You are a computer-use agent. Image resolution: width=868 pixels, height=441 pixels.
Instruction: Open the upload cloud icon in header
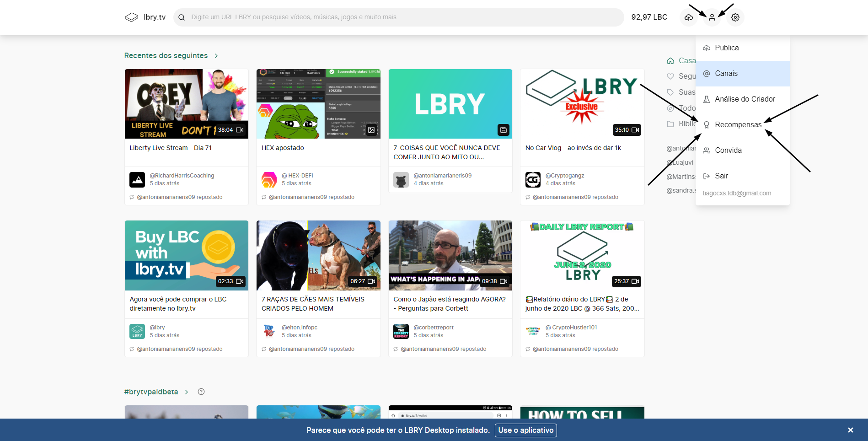pyautogui.click(x=688, y=17)
